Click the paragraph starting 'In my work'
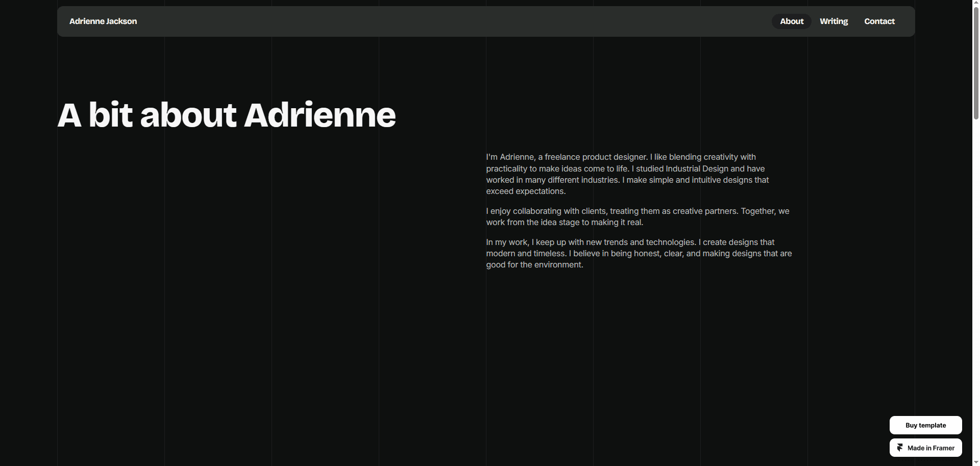 click(639, 253)
